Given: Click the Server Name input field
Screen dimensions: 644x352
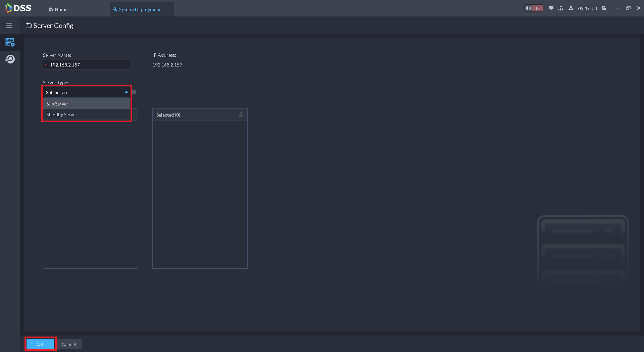Looking at the screenshot, I should click(x=87, y=64).
